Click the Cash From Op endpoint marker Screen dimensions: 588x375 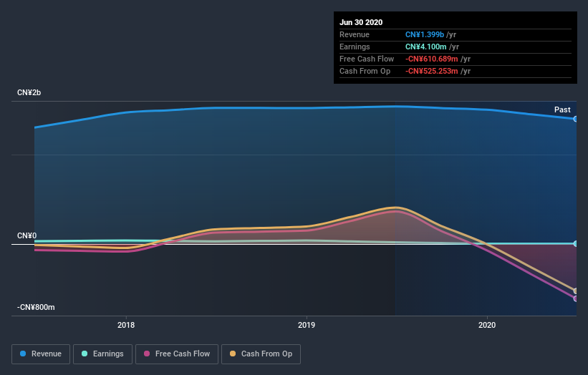click(575, 291)
